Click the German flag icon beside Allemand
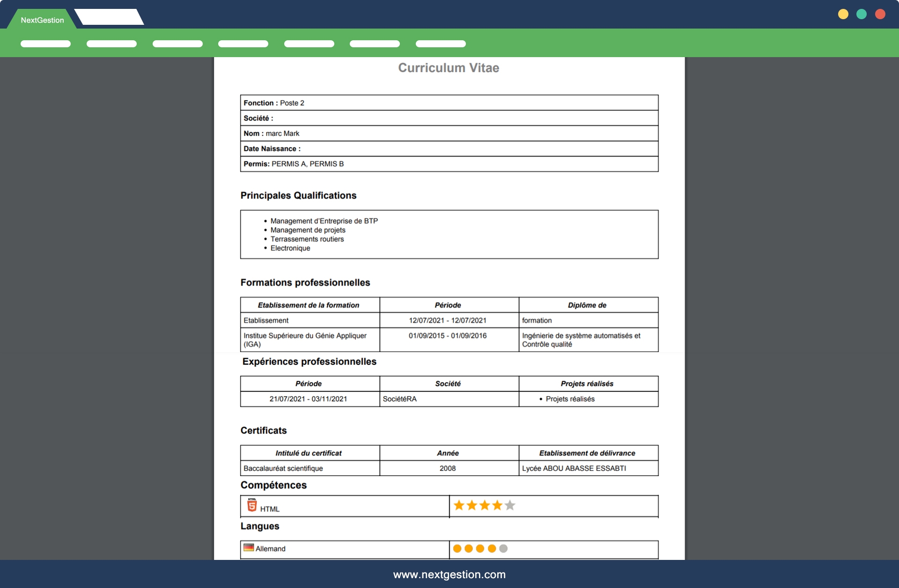 pos(249,547)
